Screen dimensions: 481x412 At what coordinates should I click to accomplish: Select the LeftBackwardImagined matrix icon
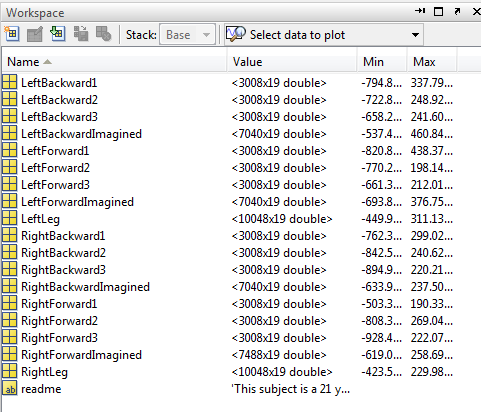(9, 133)
